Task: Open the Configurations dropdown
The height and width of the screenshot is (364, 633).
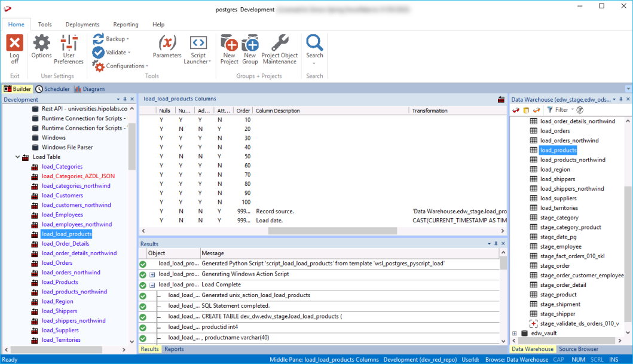Action: [x=124, y=66]
